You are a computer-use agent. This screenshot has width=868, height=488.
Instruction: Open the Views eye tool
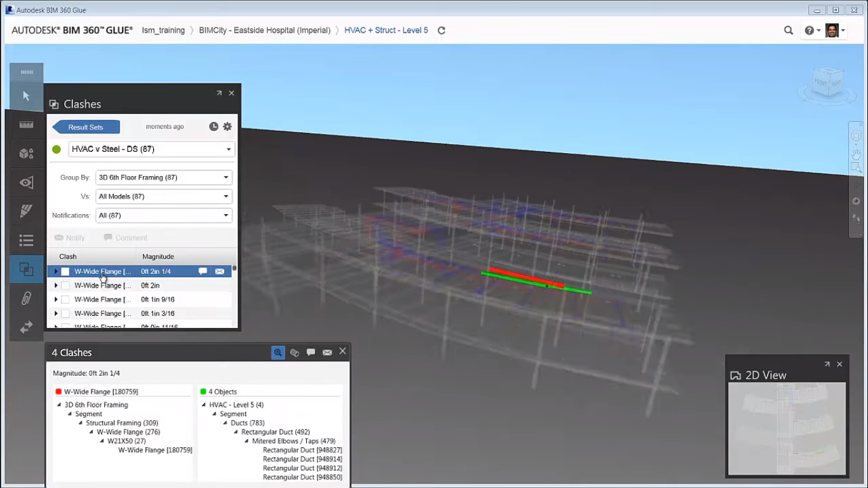(x=26, y=183)
